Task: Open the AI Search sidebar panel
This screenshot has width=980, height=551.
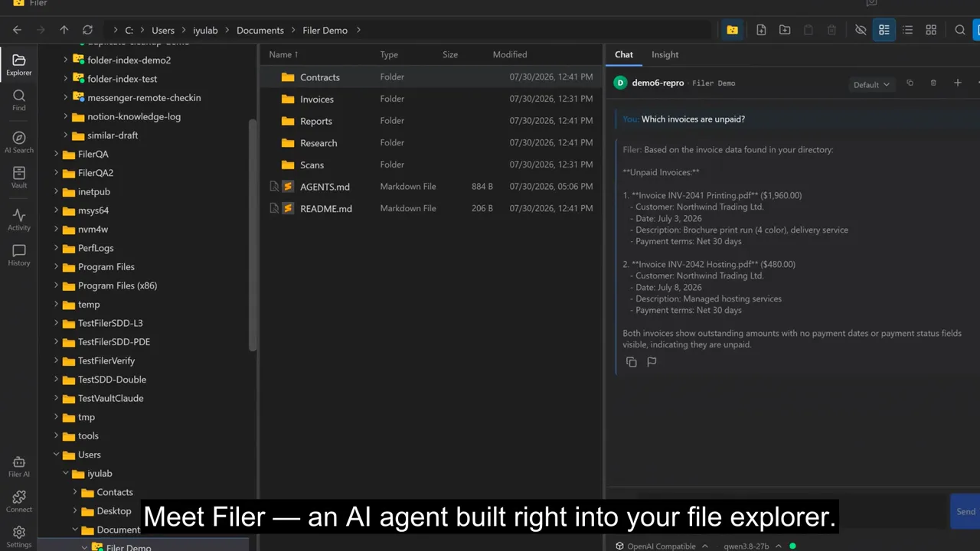Action: [x=18, y=142]
